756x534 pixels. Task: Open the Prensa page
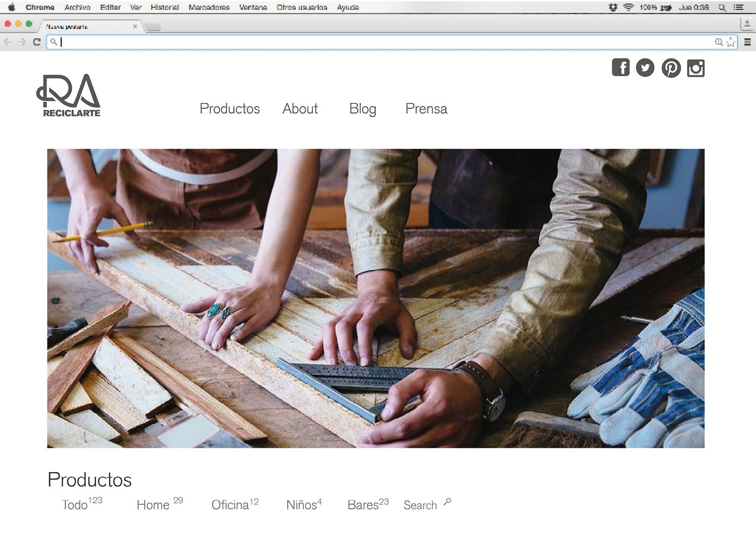pos(426,109)
